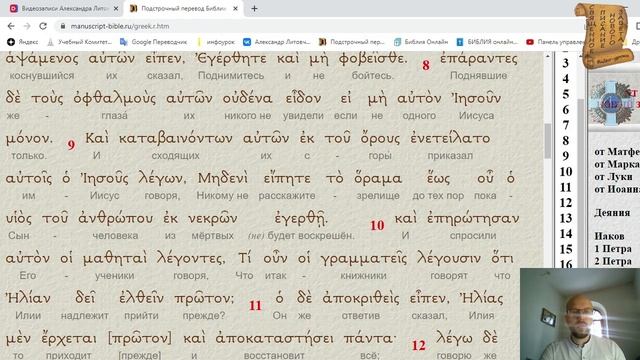640x360 pixels.
Task: Close the Подстрочный перевод Библии tab
Action: click(236, 9)
